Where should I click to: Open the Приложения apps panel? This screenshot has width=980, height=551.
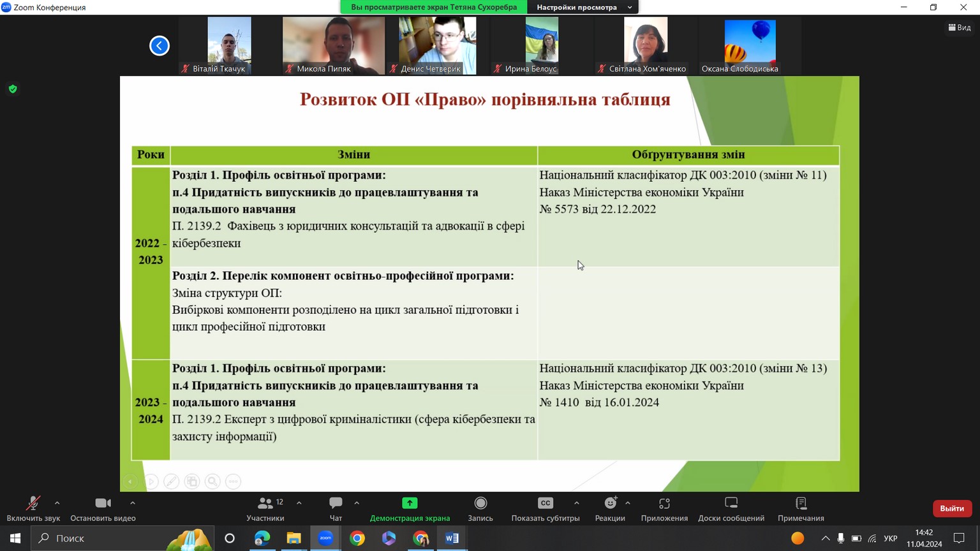664,509
